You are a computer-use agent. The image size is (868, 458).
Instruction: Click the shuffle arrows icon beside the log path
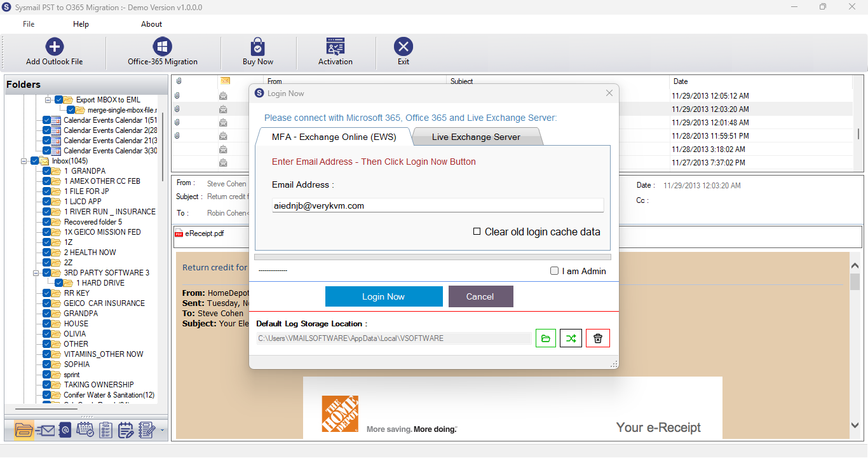[571, 338]
